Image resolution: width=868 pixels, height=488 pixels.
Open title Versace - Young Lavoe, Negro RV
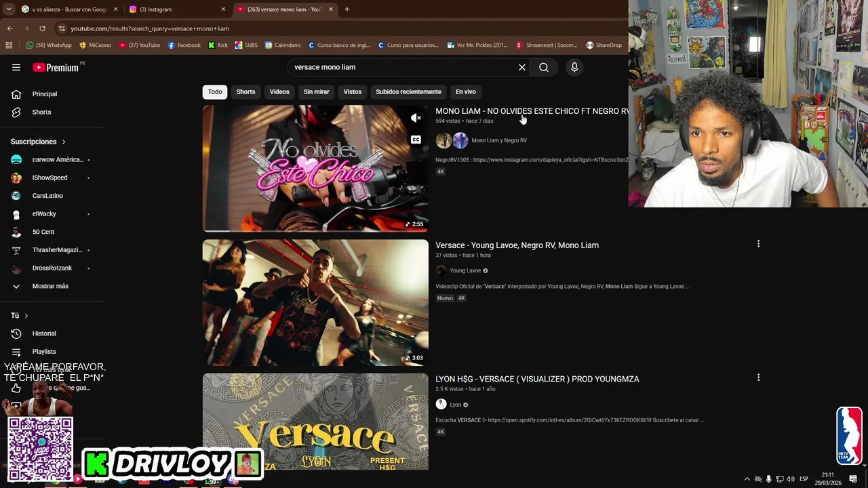pyautogui.click(x=517, y=245)
